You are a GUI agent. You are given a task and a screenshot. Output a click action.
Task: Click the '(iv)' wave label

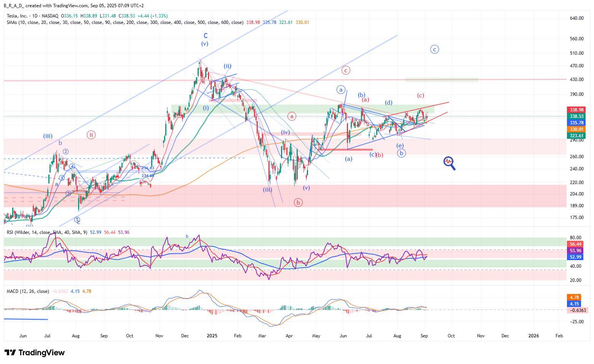pyautogui.click(x=286, y=132)
